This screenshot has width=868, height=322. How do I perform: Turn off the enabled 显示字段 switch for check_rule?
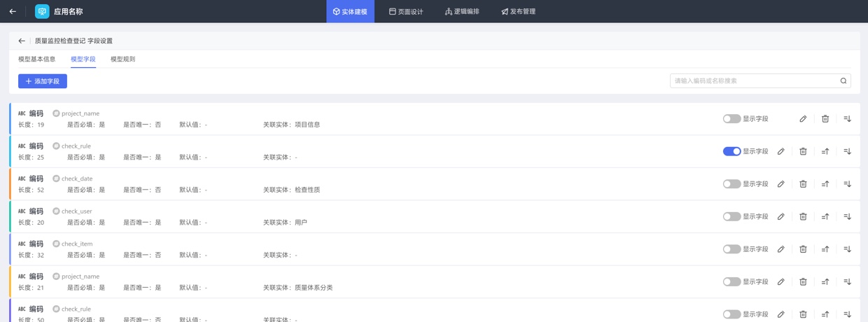(x=731, y=151)
